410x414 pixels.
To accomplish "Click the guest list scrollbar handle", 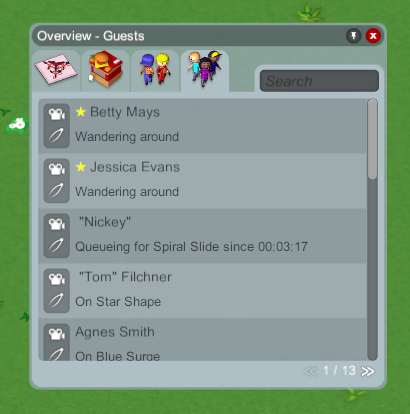I will [372, 139].
